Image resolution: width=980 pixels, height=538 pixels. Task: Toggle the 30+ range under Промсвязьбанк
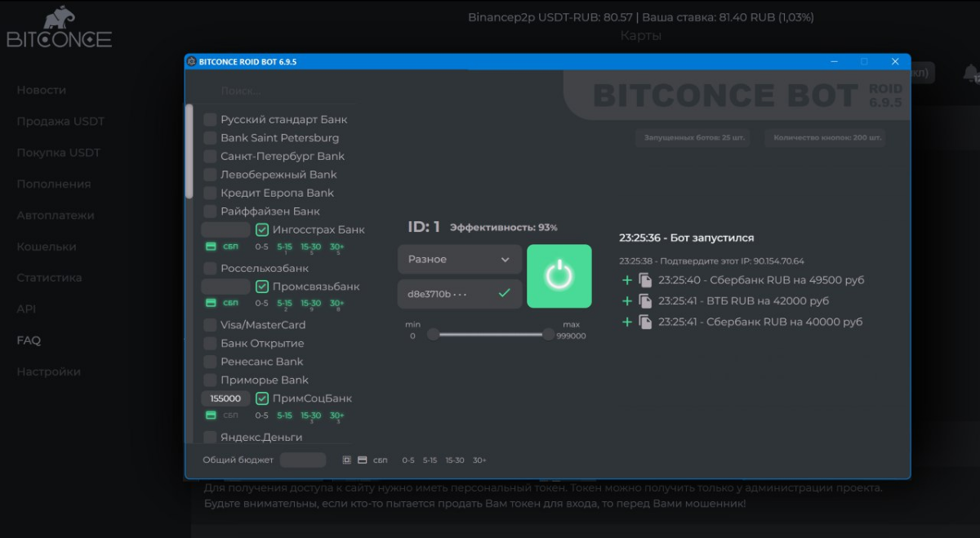(x=337, y=304)
